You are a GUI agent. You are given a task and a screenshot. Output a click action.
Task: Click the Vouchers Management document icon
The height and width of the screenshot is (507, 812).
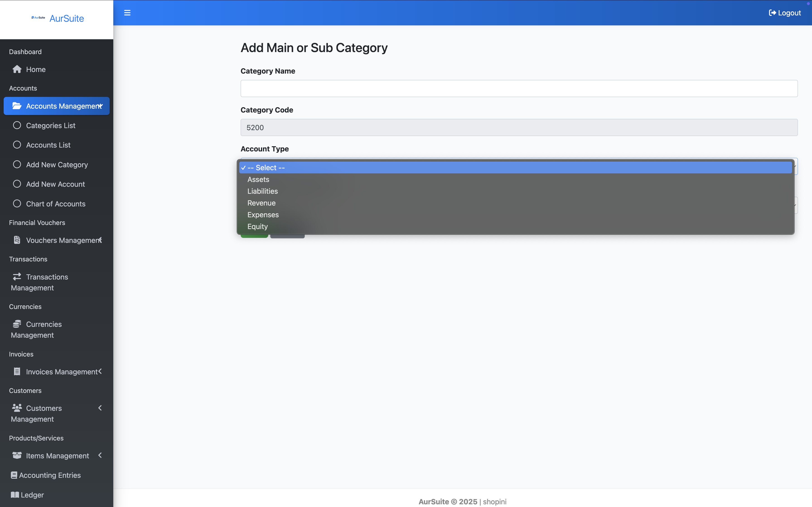tap(17, 240)
